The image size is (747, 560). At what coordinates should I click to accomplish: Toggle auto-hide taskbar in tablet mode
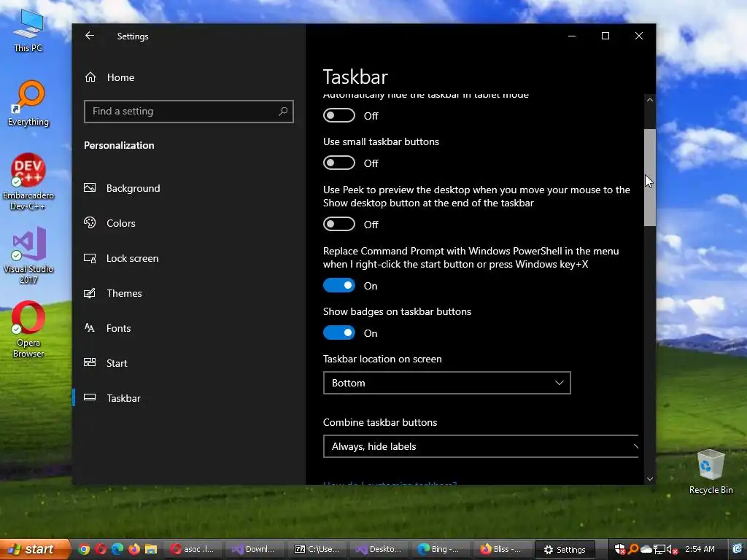point(339,115)
